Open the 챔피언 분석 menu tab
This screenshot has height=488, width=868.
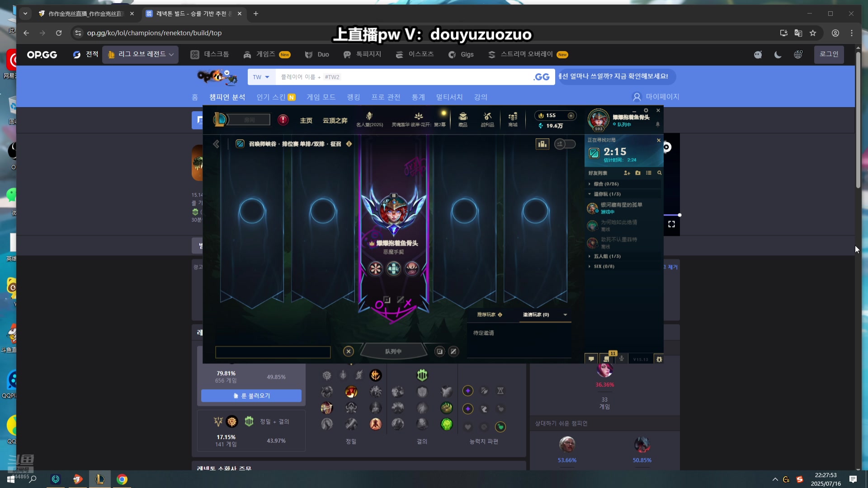coord(227,97)
